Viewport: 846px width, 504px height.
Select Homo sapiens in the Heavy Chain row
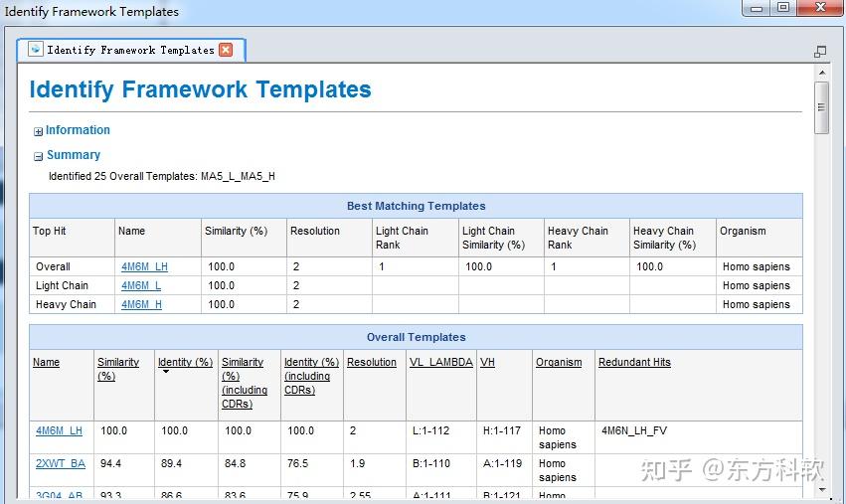click(756, 304)
